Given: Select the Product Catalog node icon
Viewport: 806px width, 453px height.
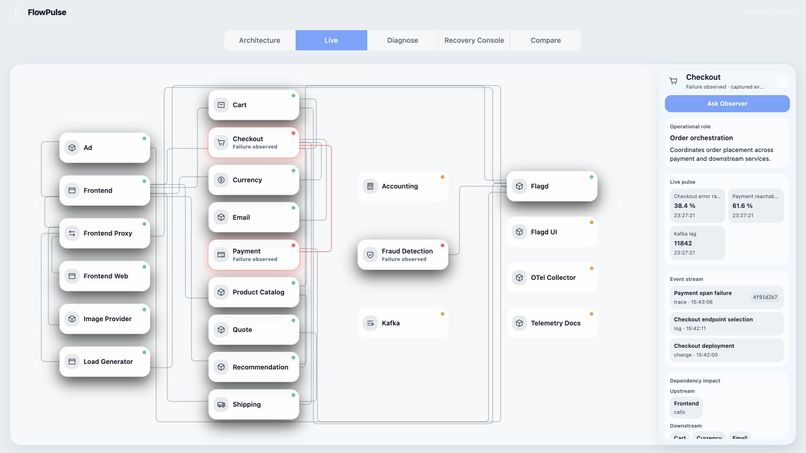Looking at the screenshot, I should pos(221,292).
